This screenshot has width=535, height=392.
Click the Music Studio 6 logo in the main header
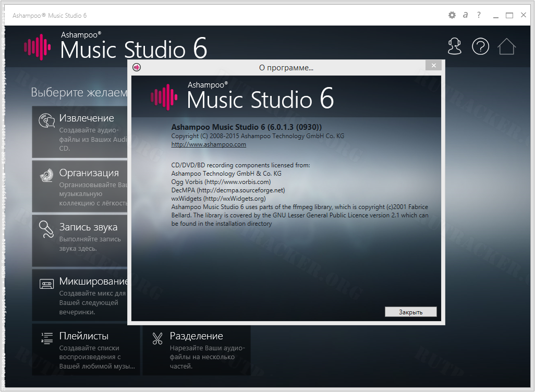tap(116, 46)
